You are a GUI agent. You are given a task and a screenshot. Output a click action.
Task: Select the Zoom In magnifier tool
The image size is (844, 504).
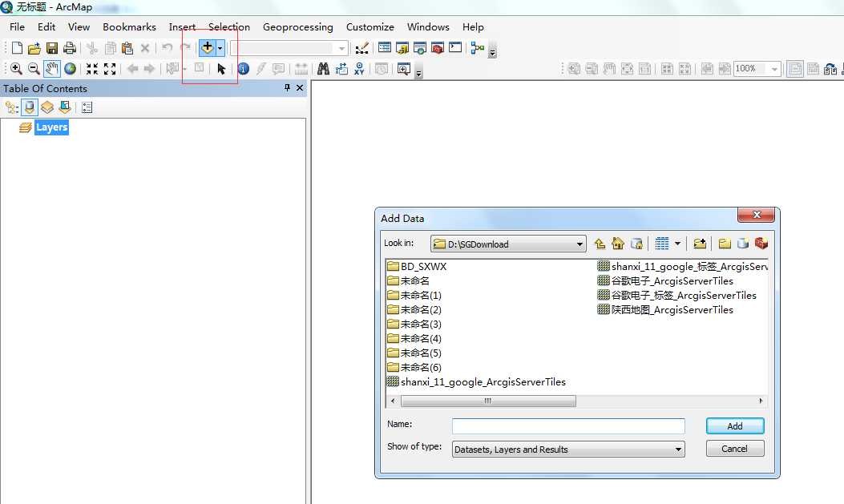pyautogui.click(x=16, y=69)
